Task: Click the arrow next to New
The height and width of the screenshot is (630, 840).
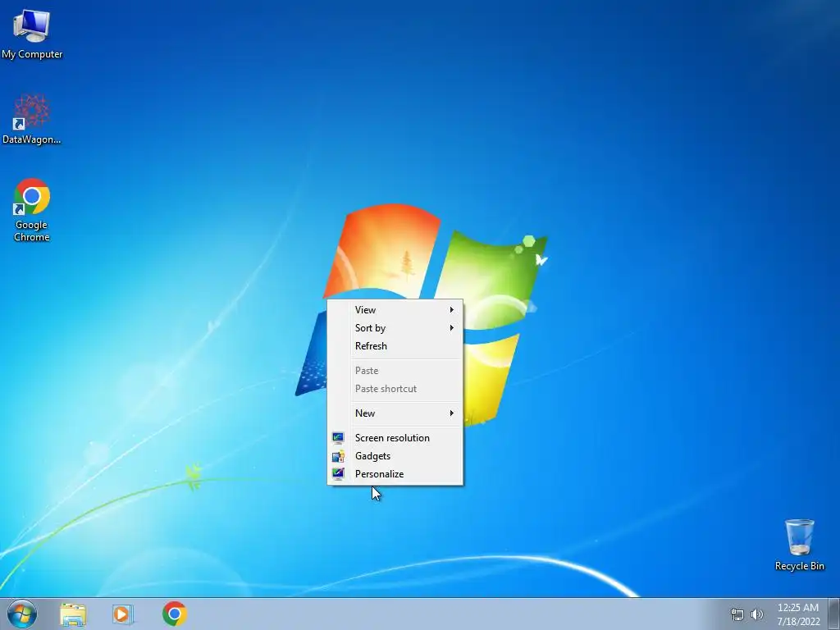Action: (x=452, y=413)
